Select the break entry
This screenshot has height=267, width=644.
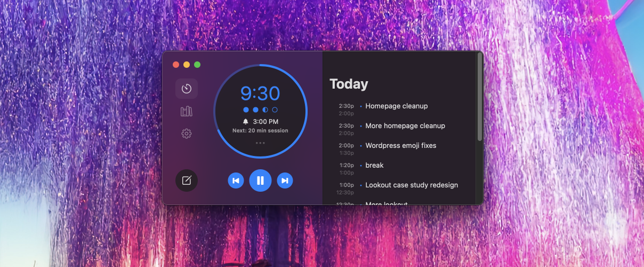click(374, 166)
